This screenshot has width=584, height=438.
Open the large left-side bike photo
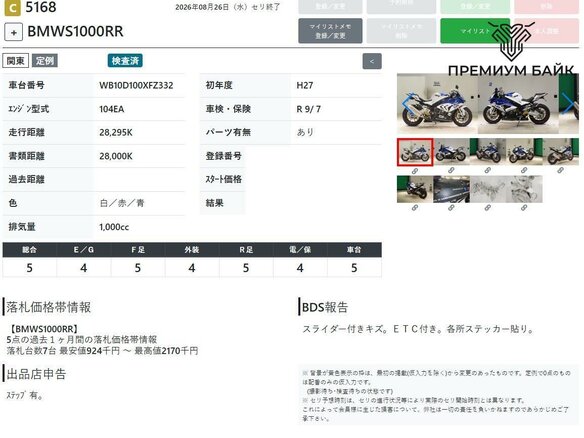pos(437,104)
